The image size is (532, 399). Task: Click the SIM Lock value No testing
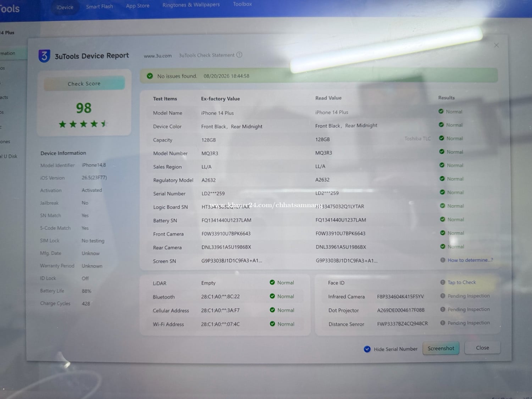(93, 241)
